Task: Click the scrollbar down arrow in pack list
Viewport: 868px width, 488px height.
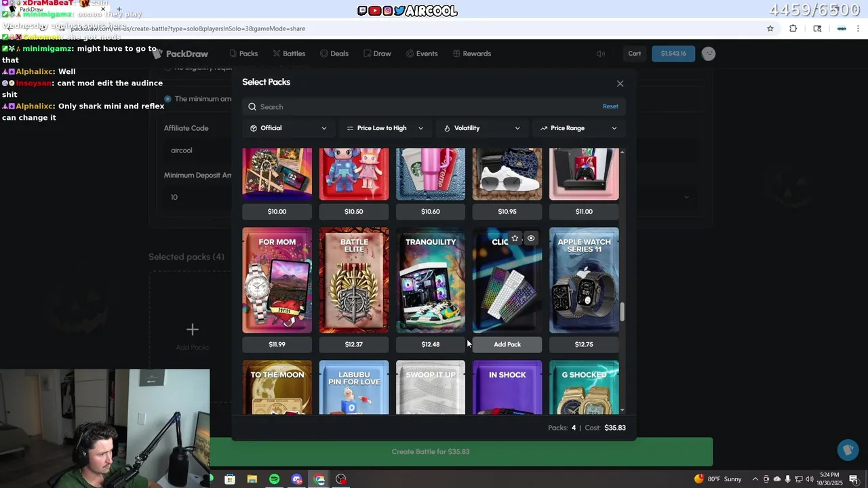Action: tap(623, 410)
